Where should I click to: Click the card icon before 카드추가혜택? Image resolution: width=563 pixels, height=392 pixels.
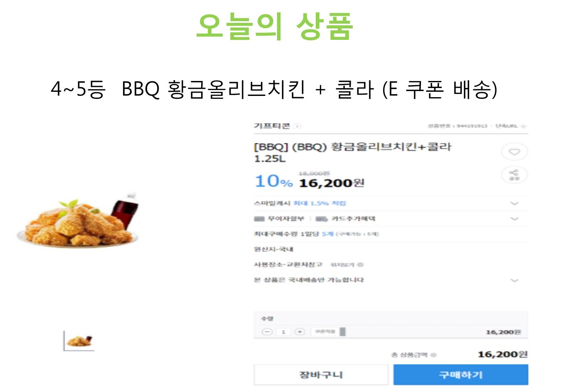[x=322, y=219]
